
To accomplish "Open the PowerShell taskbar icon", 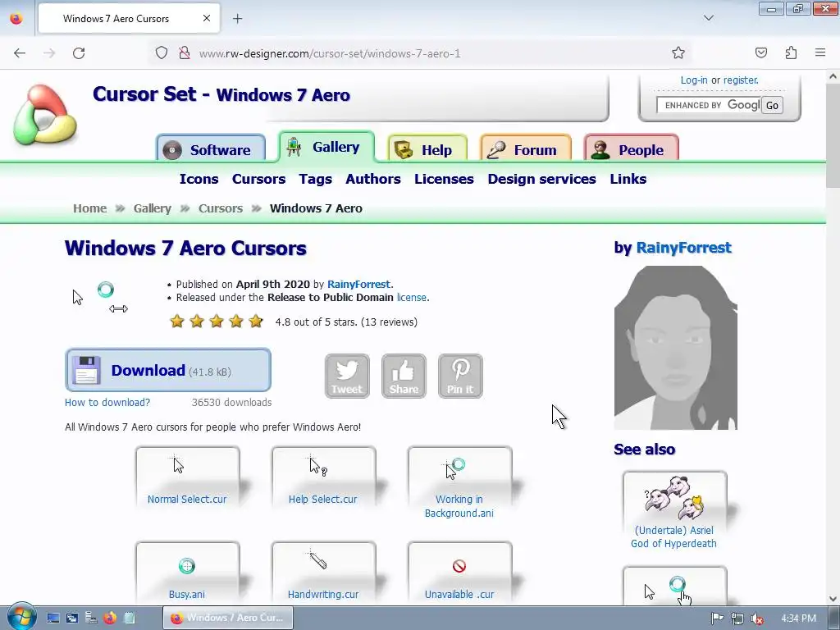I will point(72,619).
